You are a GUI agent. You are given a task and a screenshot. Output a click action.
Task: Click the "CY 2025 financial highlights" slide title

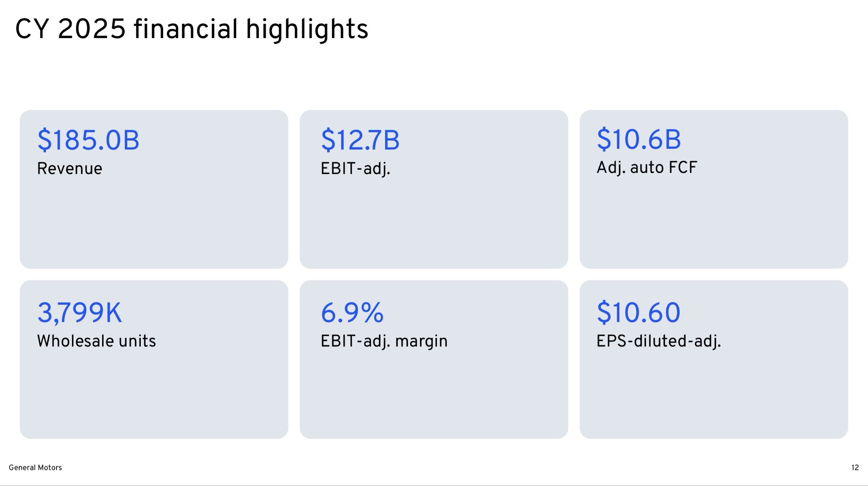[192, 30]
